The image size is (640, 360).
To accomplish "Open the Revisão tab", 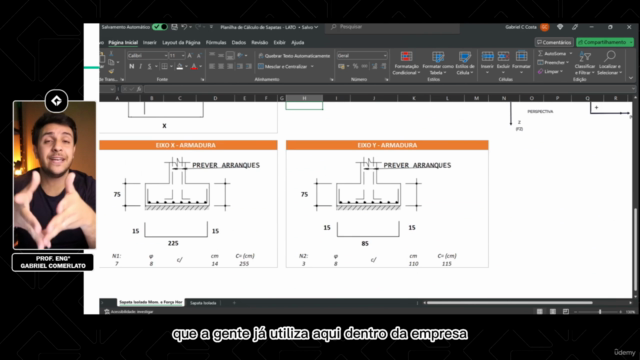I will tap(260, 42).
